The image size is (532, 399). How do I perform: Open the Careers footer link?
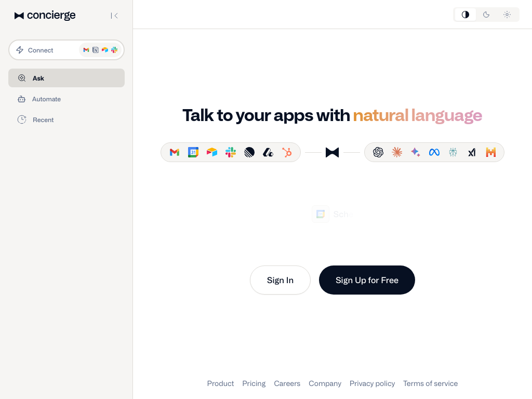pos(287,383)
